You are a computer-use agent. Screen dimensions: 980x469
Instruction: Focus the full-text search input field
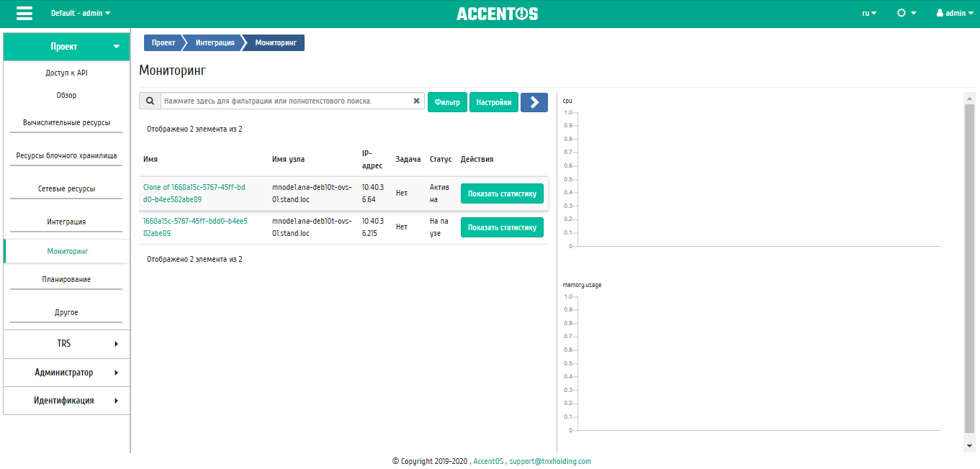coord(288,101)
